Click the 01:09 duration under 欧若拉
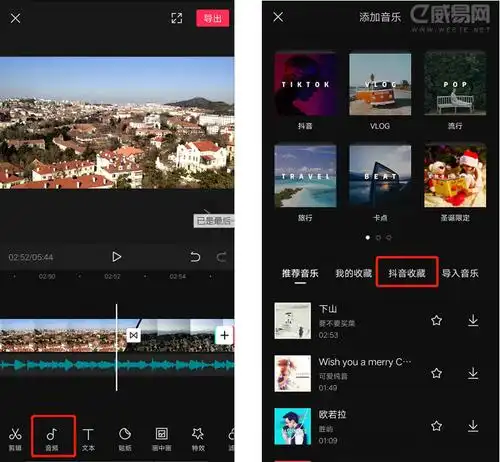 point(328,441)
